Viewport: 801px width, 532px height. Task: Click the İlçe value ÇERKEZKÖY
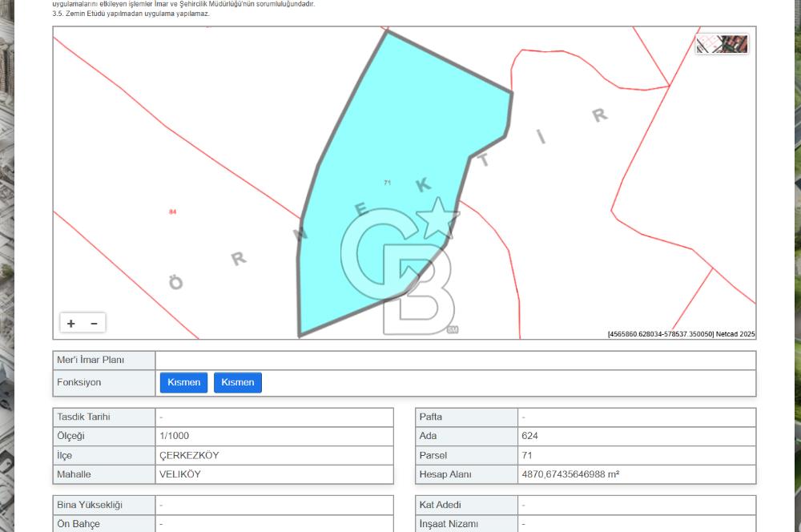[x=189, y=455]
